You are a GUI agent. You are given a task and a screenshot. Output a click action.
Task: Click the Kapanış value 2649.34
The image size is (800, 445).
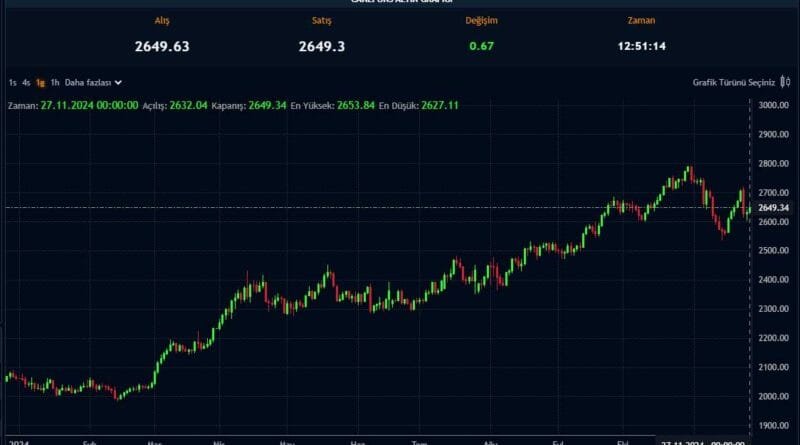(x=267, y=106)
